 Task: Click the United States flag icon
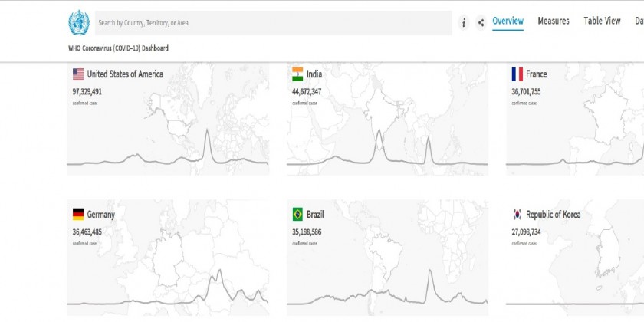pos(78,74)
